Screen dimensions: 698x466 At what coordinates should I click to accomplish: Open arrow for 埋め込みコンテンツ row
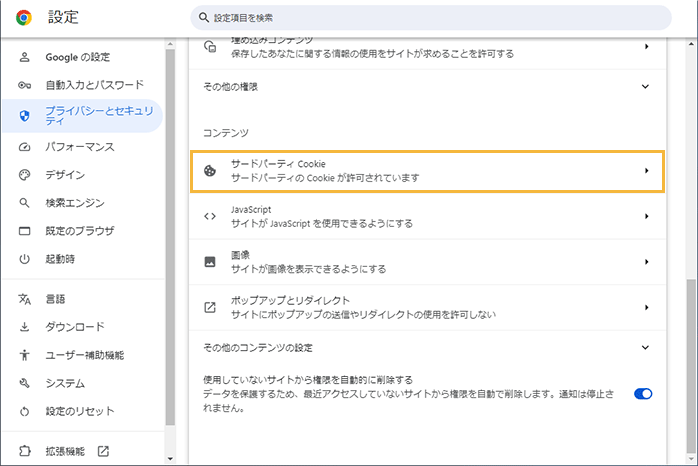tap(646, 46)
